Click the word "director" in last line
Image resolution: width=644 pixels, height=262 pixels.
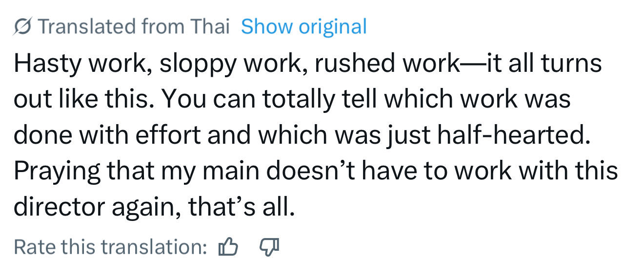(x=58, y=208)
